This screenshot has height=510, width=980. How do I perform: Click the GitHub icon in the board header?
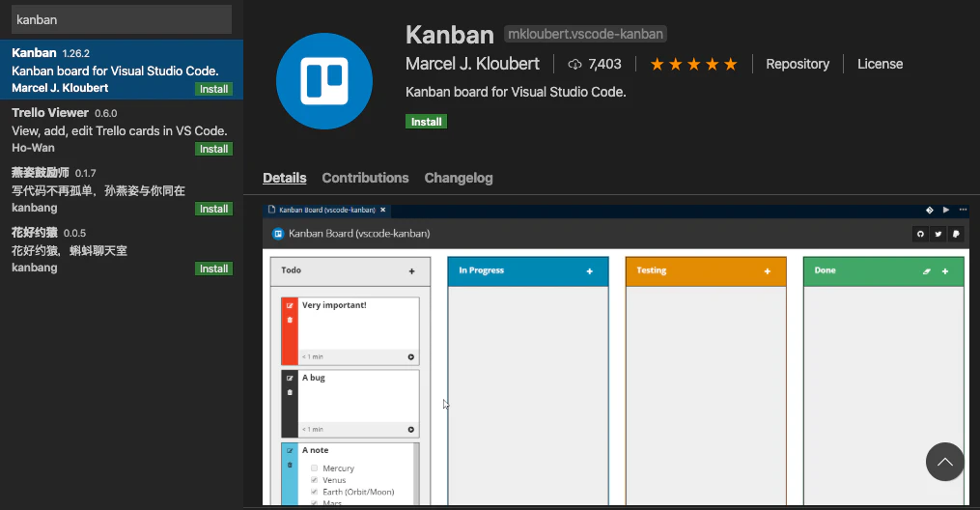click(x=920, y=234)
